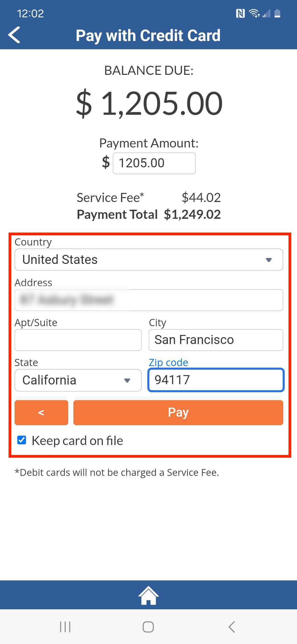Click the orange Pay button
The height and width of the screenshot is (644, 297).
[178, 413]
